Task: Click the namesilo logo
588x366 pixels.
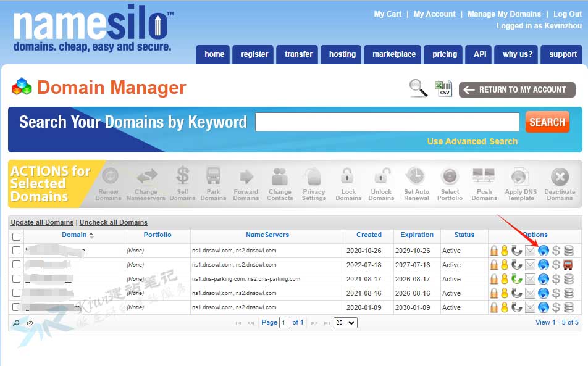Action: point(93,28)
